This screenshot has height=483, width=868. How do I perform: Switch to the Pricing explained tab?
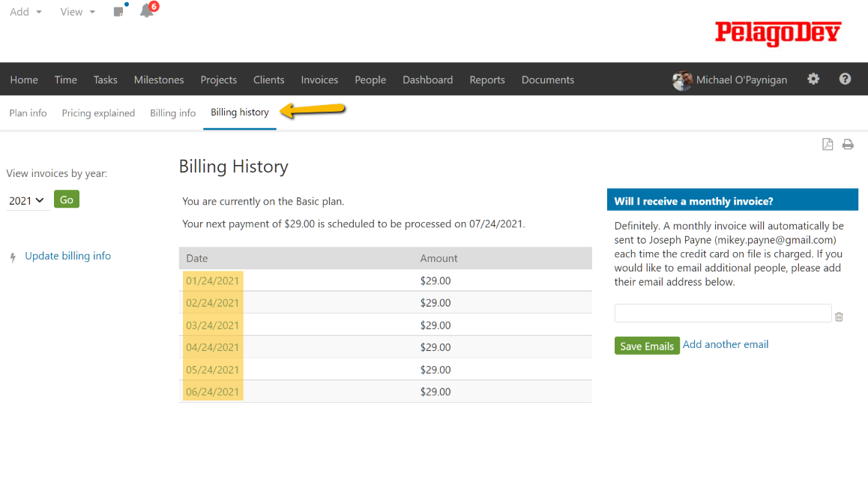[x=98, y=112]
